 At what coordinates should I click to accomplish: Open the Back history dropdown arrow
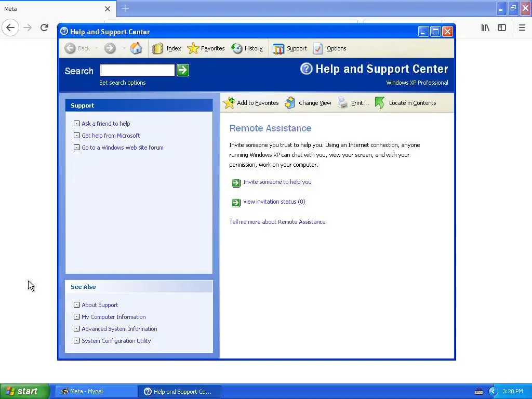[96, 48]
